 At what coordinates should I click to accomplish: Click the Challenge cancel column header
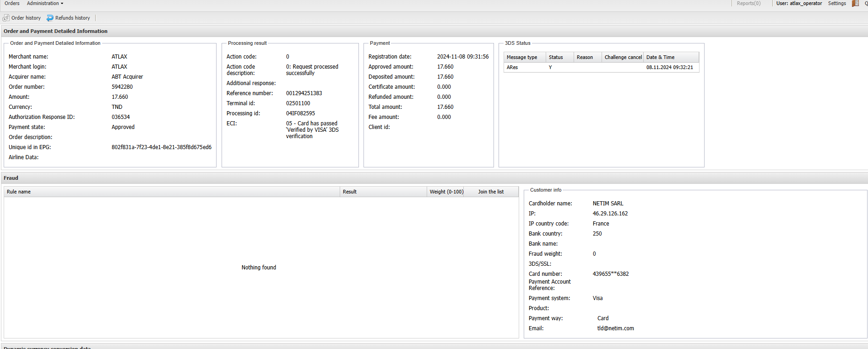623,57
